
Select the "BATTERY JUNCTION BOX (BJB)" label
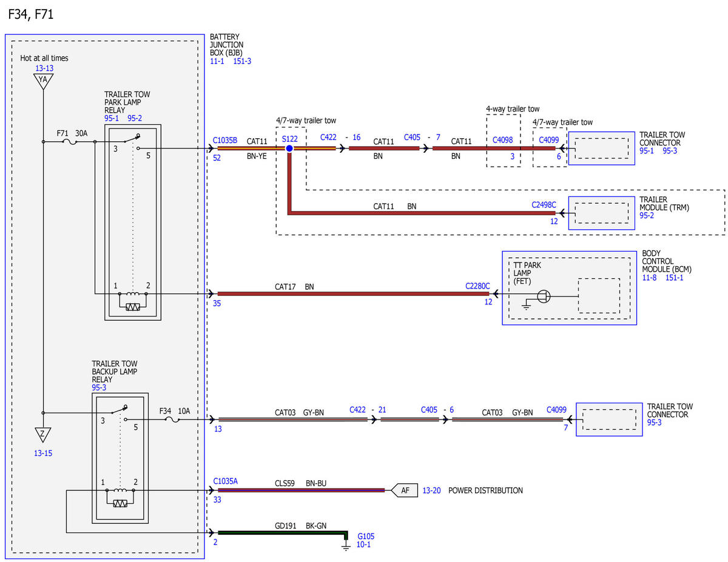[227, 45]
